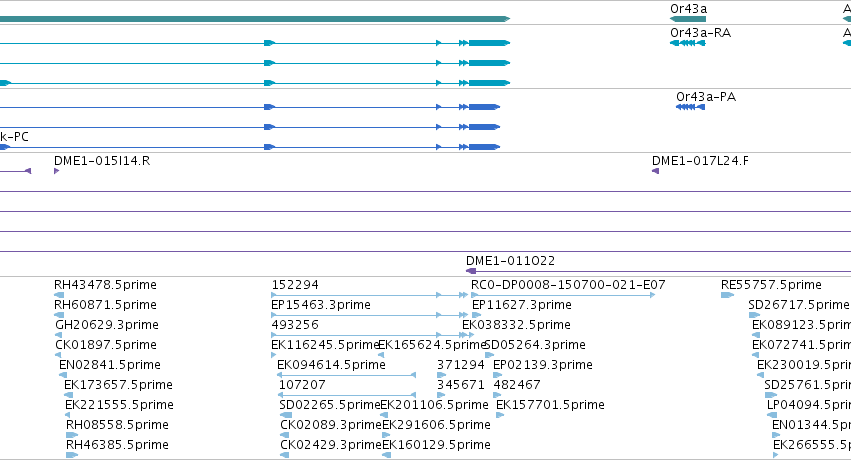This screenshot has height=460, width=851.
Task: Select the EK038332.5prime EST label
Action: 516,325
